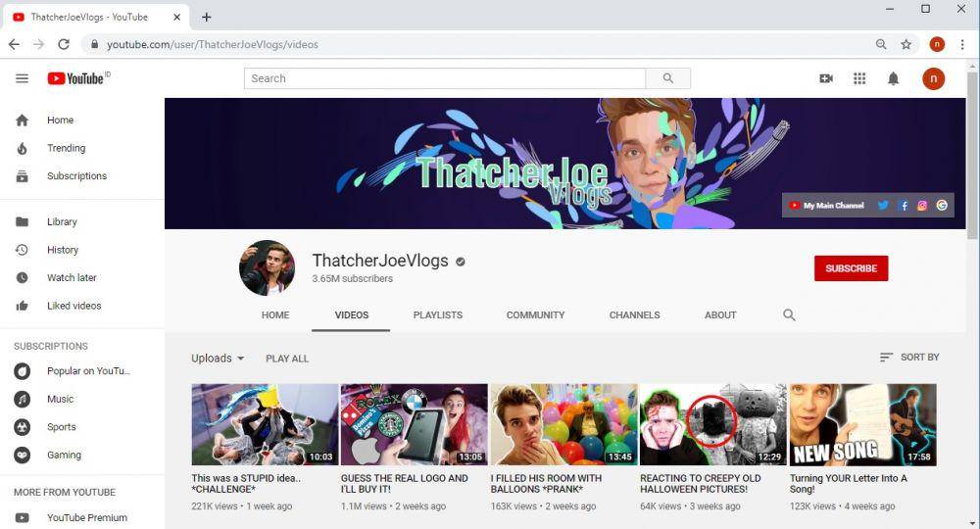Click the Watch later icon
Image resolution: width=980 pixels, height=529 pixels.
(22, 278)
